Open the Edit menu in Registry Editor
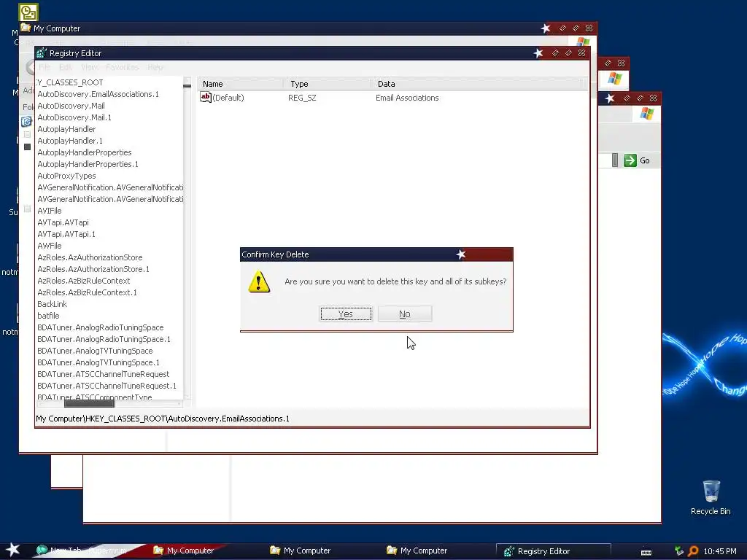The height and width of the screenshot is (560, 747). (65, 67)
